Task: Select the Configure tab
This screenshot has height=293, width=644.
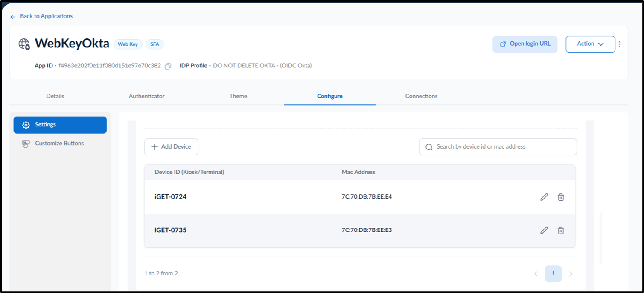Action: pos(330,96)
